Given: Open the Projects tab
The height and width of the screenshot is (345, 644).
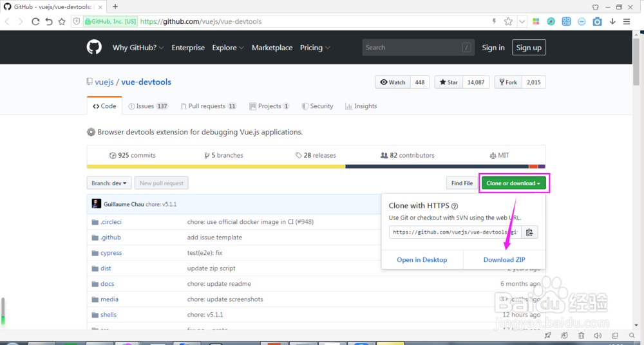Looking at the screenshot, I should 269,106.
